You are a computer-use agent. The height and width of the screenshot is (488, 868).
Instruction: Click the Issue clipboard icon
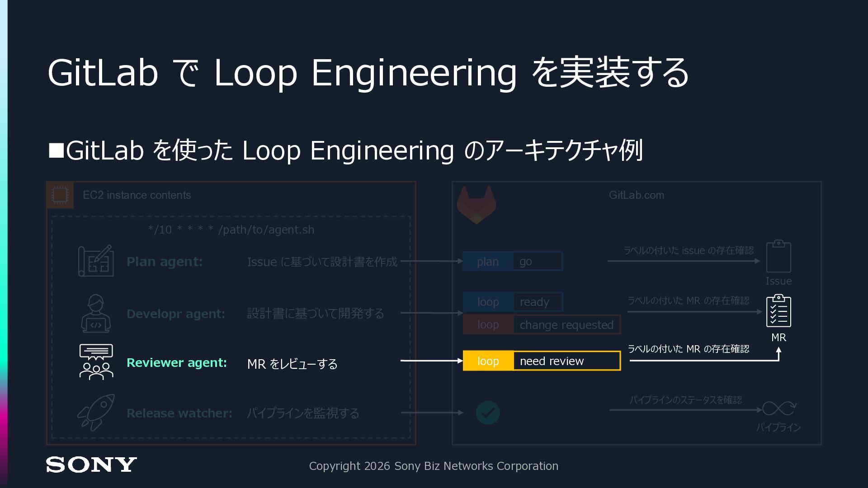[x=778, y=256]
